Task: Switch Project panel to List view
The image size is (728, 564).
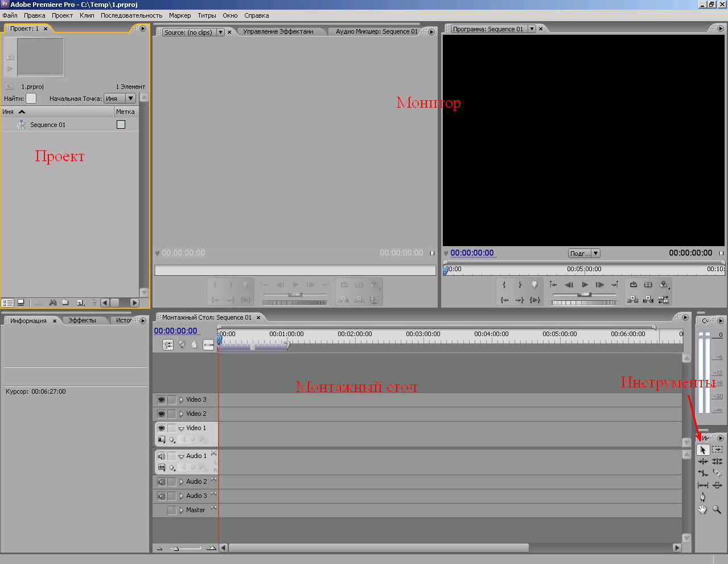Action: tap(7, 303)
